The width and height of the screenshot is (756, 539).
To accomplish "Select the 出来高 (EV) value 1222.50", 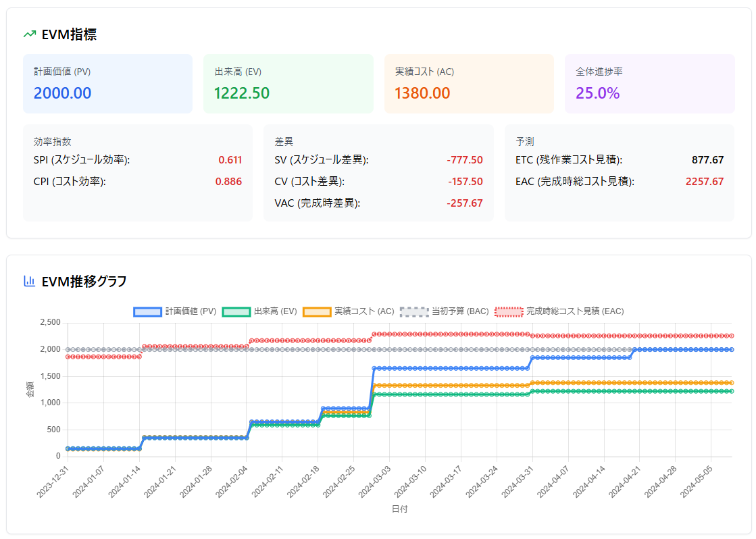I will [242, 93].
